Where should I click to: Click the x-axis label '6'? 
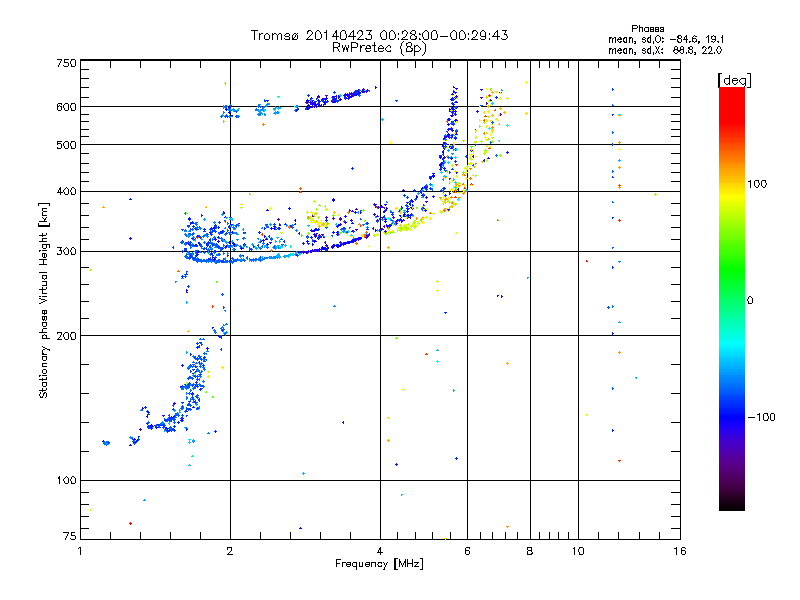(467, 551)
